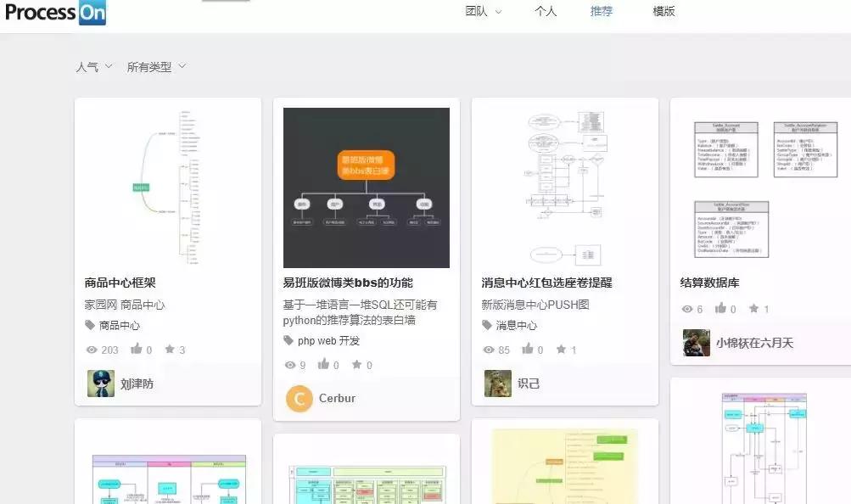Switch to the 模版 tab

(662, 10)
